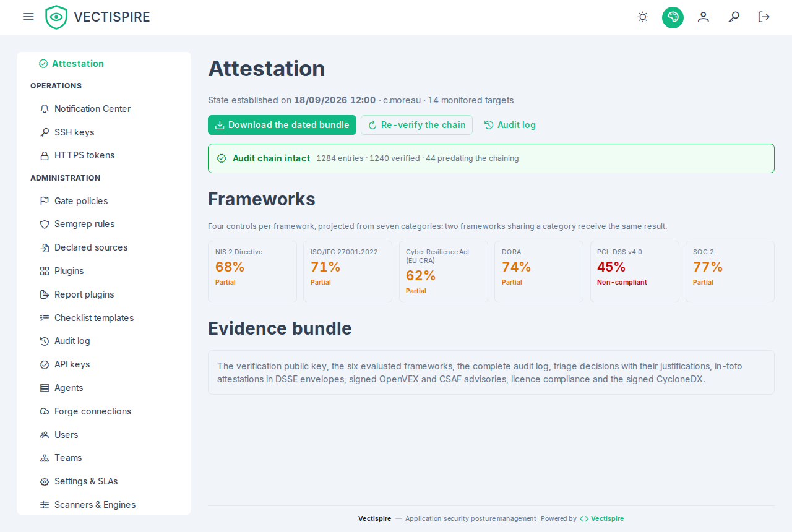Screen dimensions: 792x532
Task: Click the Declared sources file icon
Action: (x=45, y=247)
